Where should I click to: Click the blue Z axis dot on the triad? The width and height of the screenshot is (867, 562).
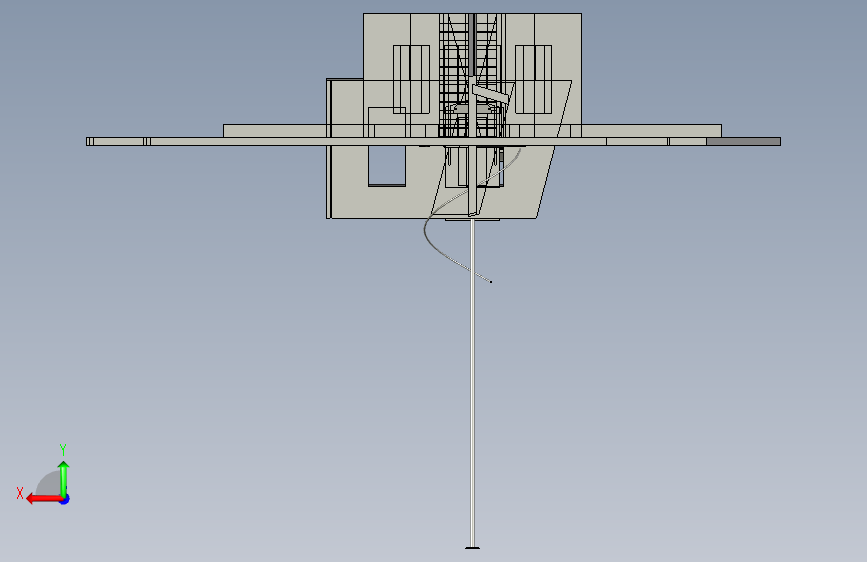point(65,499)
